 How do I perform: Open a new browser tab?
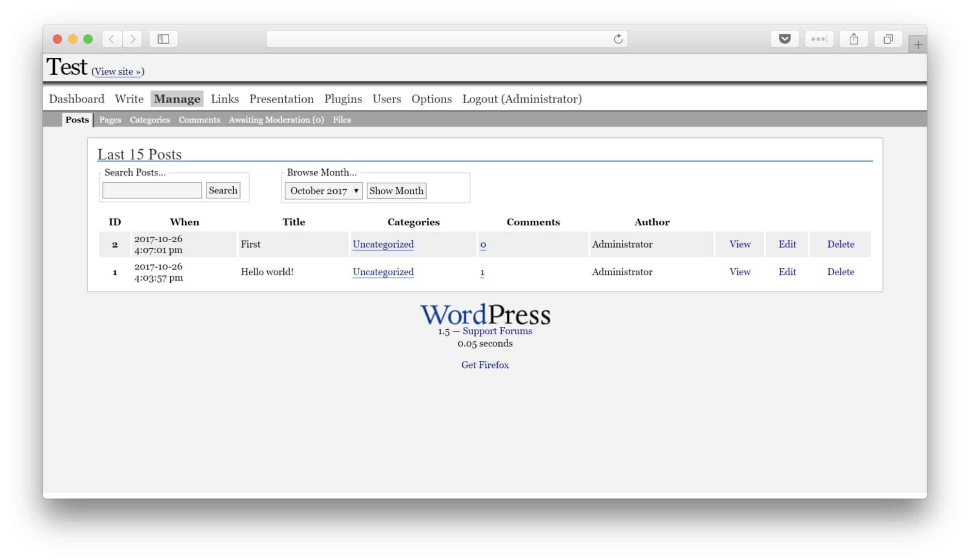(917, 45)
